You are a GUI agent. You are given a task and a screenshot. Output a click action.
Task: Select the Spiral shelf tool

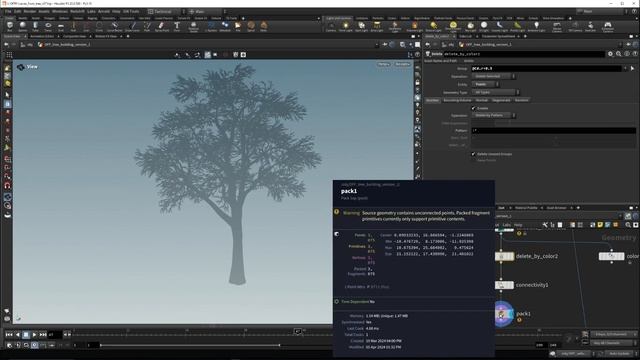click(251, 27)
